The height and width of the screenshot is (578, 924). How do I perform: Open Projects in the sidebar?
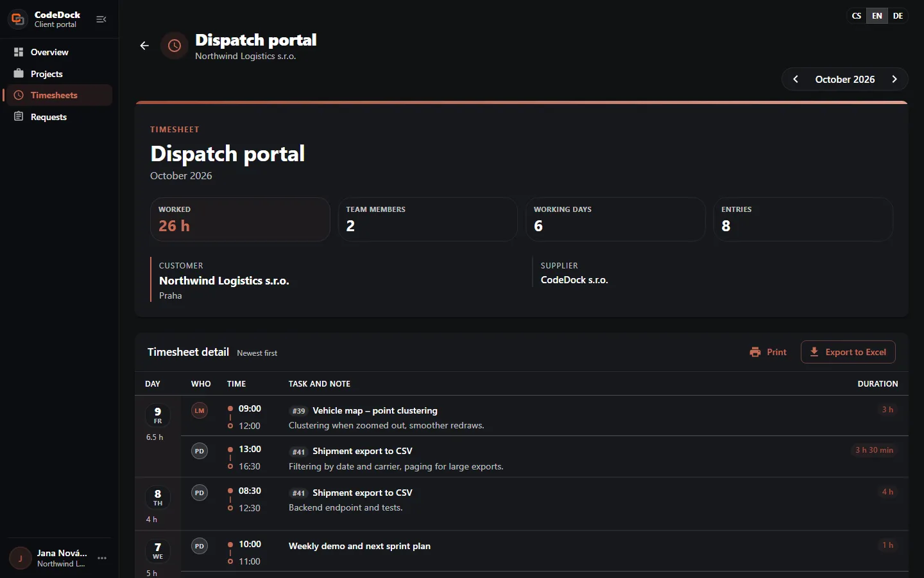click(58, 74)
